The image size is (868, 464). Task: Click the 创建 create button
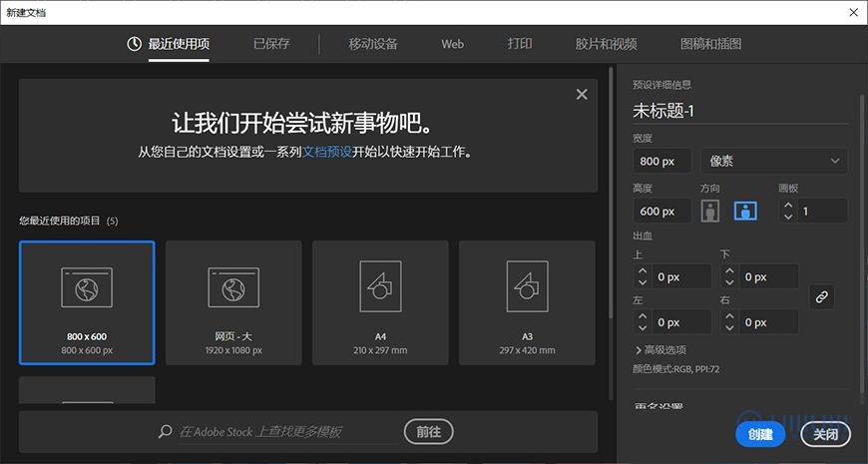(760, 435)
